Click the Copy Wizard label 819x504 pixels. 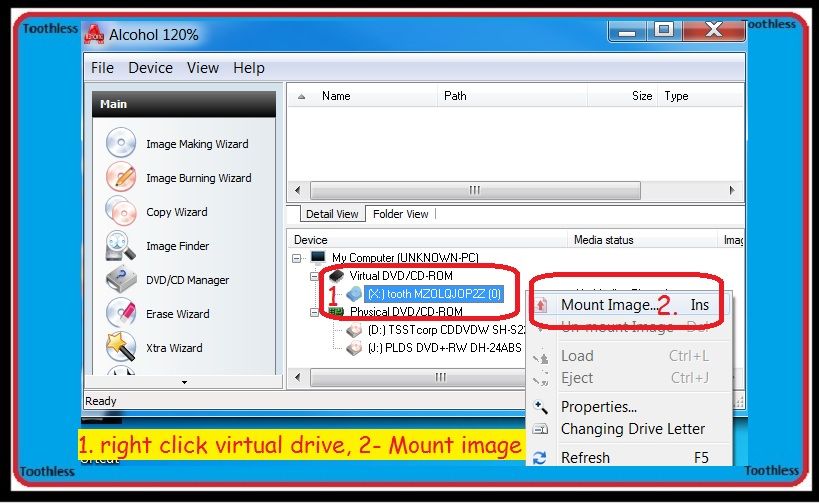(177, 212)
